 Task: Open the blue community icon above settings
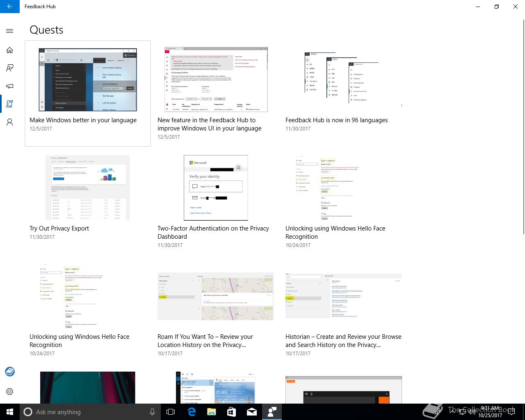click(x=10, y=372)
